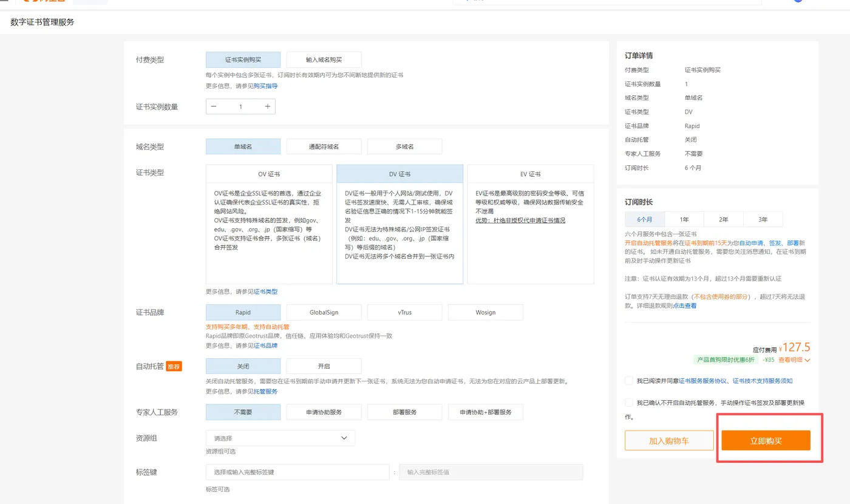Open the 证书技术支持服务须知 link
850x504 pixels.
763,381
